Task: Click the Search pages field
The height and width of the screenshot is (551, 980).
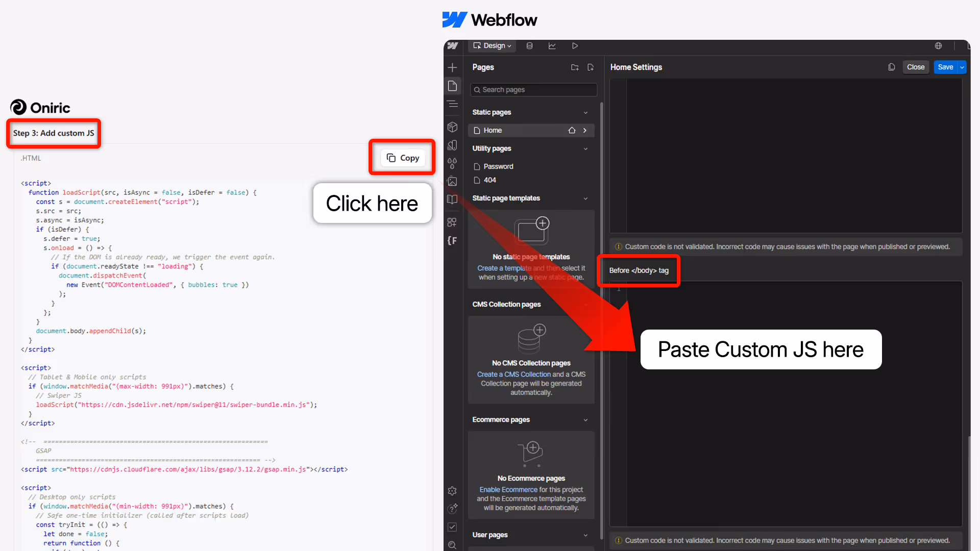Action: click(x=533, y=90)
